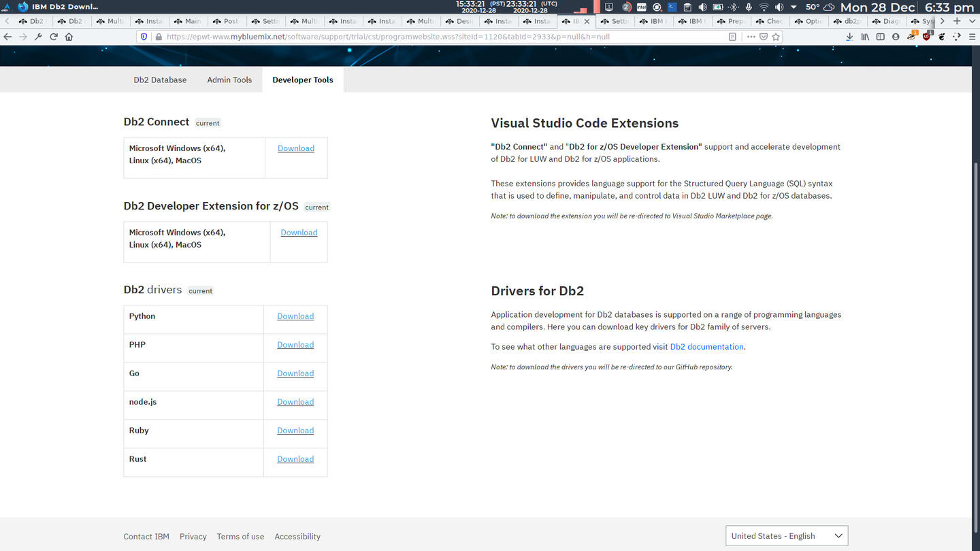This screenshot has width=980, height=551.
Task: Download the Python driver
Action: click(295, 316)
